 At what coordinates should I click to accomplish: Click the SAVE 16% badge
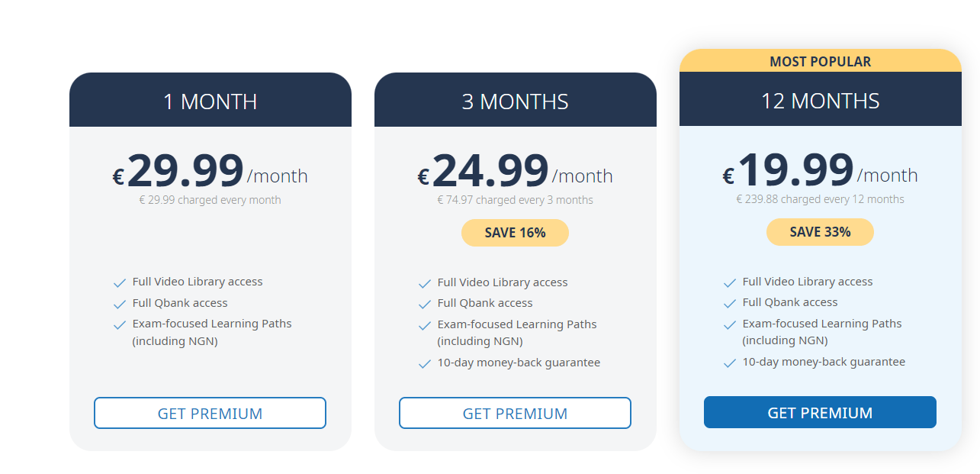(x=515, y=232)
